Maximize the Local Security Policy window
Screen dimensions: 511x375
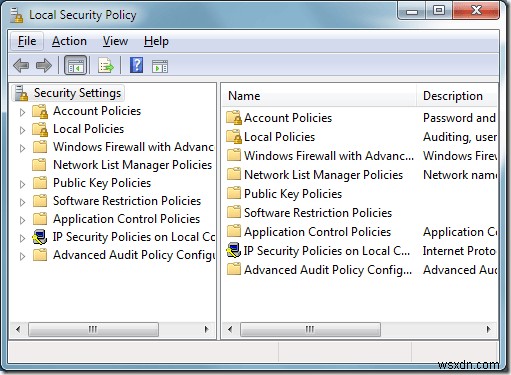[x=439, y=11]
